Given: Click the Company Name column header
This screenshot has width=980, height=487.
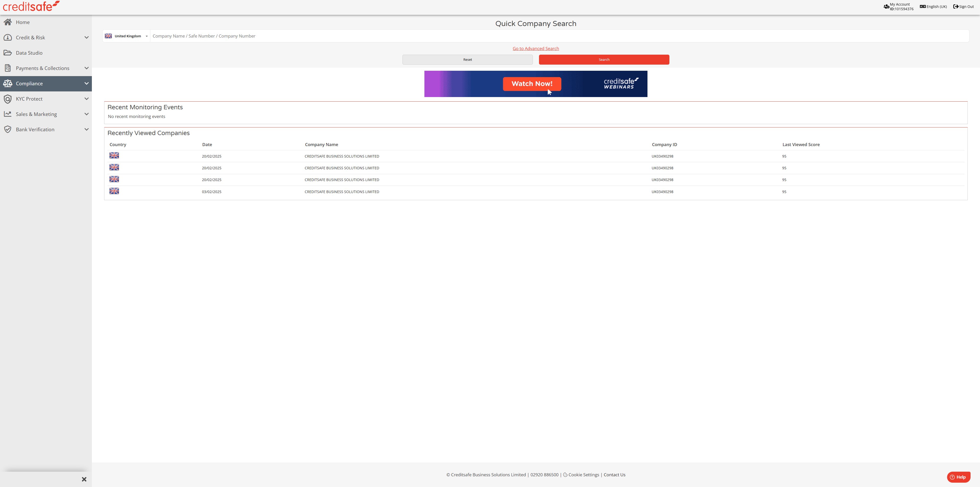Looking at the screenshot, I should coord(321,145).
